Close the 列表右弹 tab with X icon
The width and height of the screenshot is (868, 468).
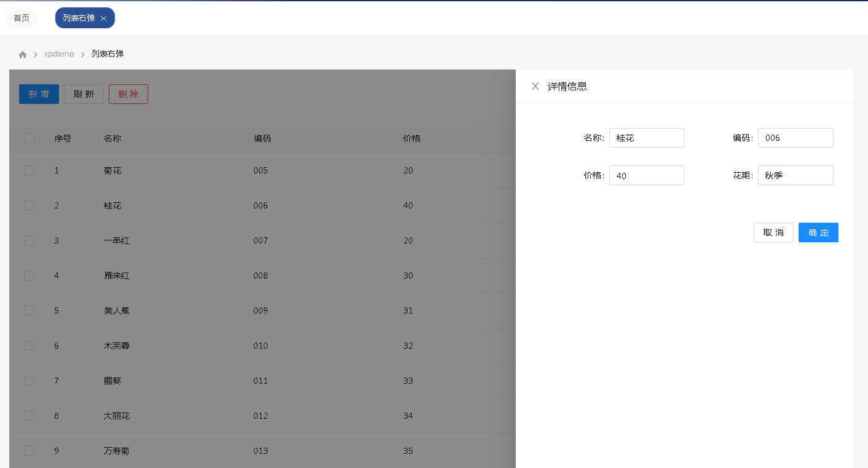coord(103,18)
